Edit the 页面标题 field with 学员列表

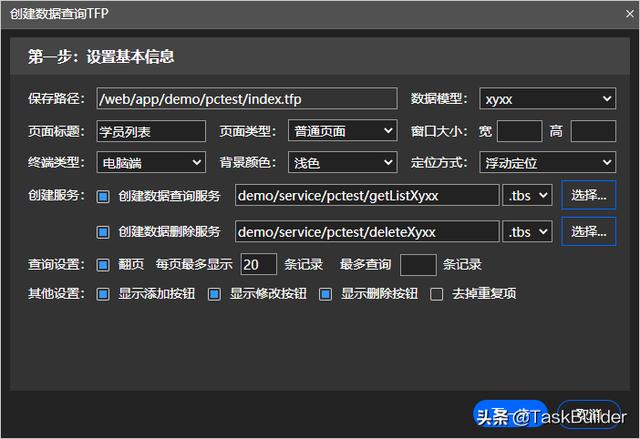pyautogui.click(x=151, y=131)
